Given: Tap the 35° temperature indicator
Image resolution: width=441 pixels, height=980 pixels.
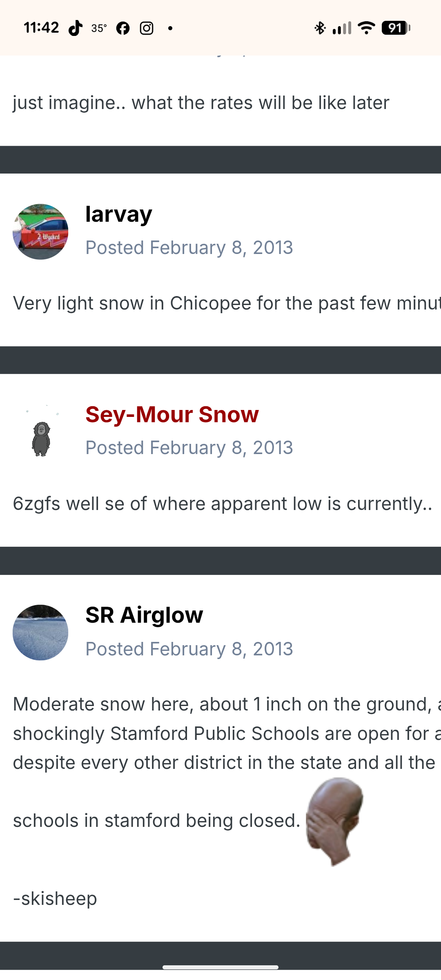Looking at the screenshot, I should (99, 28).
